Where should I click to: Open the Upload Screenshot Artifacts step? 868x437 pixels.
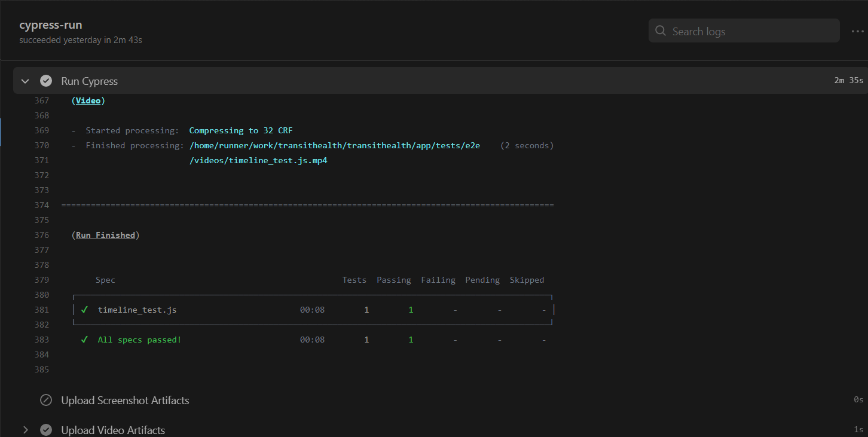pyautogui.click(x=125, y=400)
